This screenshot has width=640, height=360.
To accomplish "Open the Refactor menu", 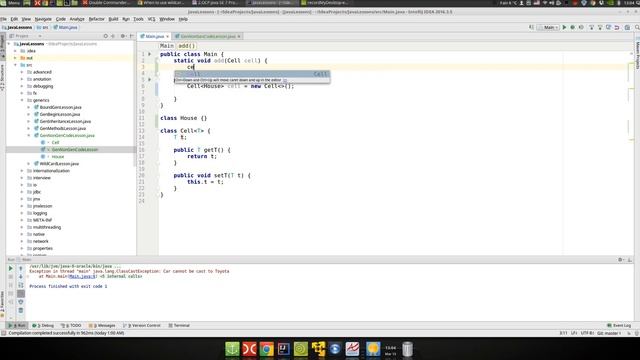I will (x=97, y=19).
